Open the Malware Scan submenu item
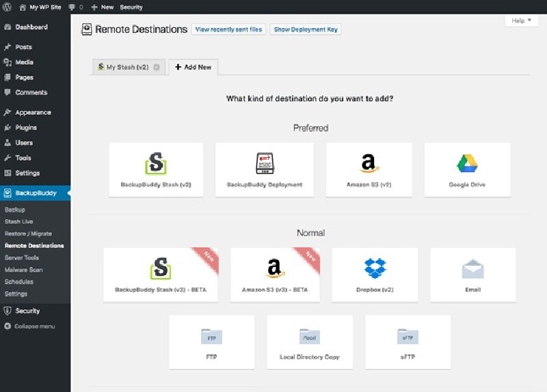 (x=24, y=270)
